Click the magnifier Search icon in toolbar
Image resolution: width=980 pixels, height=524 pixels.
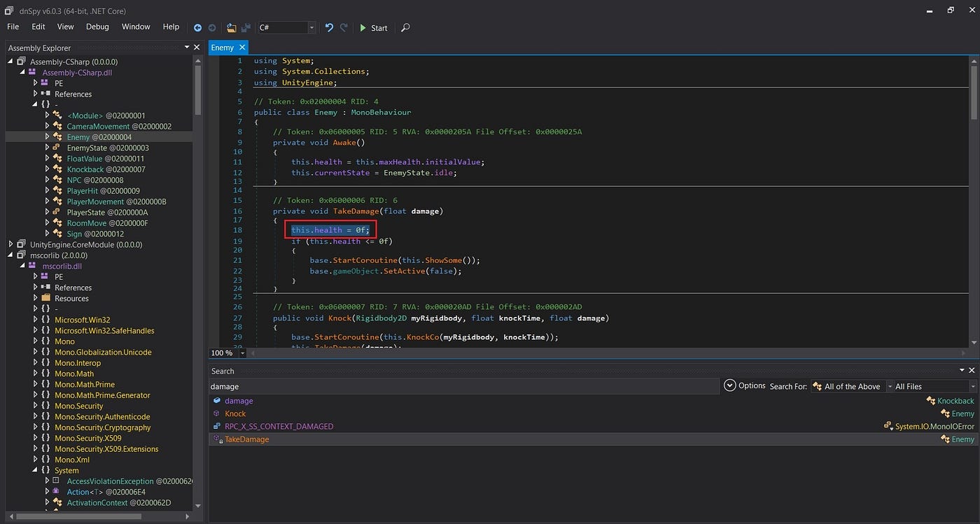(x=405, y=28)
